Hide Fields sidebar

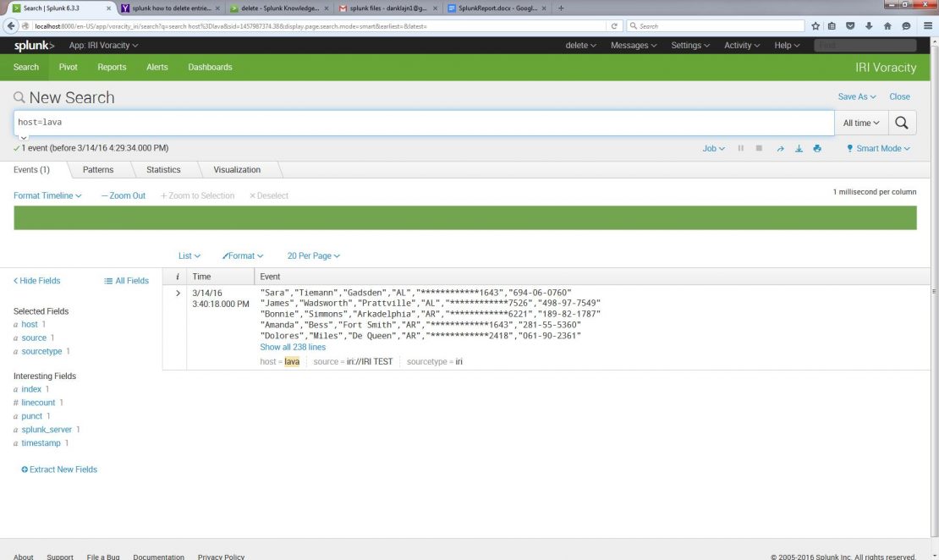pyautogui.click(x=37, y=281)
